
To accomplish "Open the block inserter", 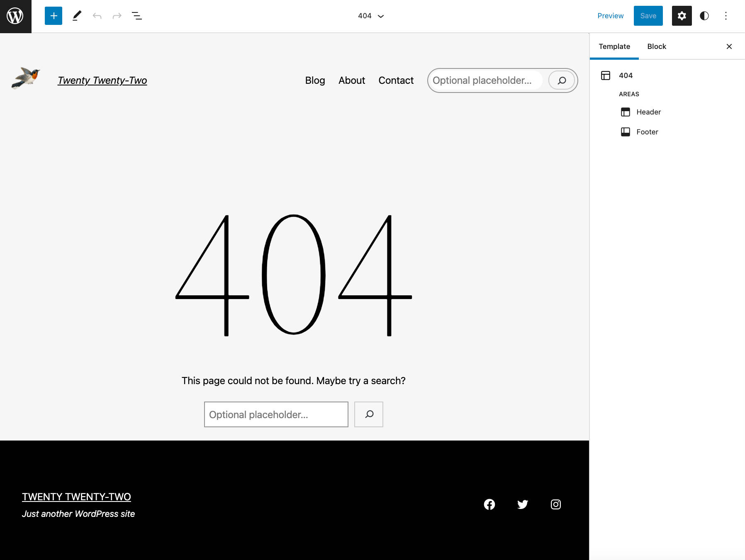I will (x=53, y=16).
